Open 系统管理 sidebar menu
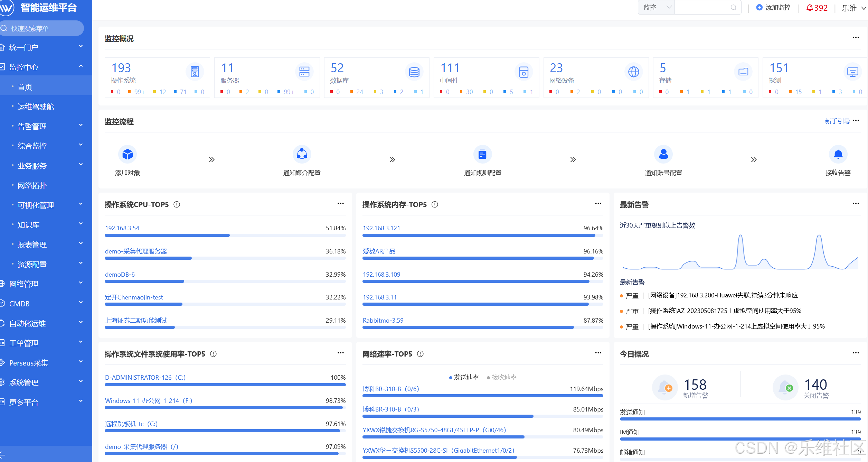 [46, 382]
